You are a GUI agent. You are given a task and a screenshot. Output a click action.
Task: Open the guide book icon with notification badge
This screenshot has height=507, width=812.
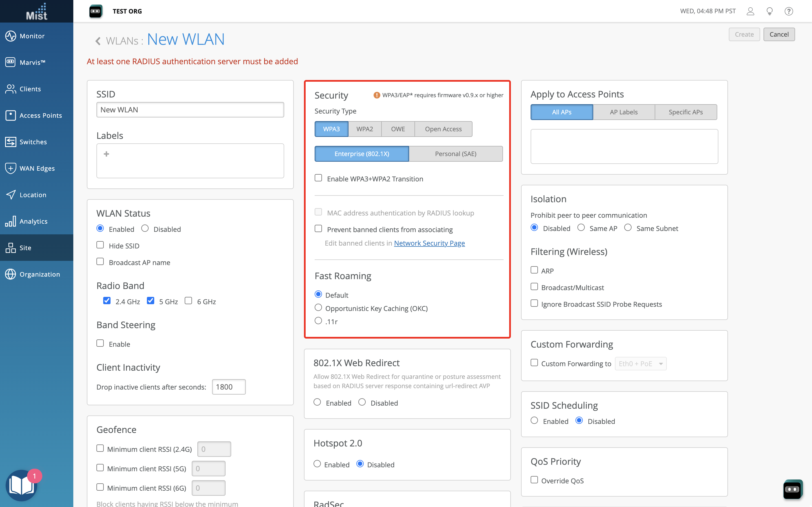click(21, 485)
